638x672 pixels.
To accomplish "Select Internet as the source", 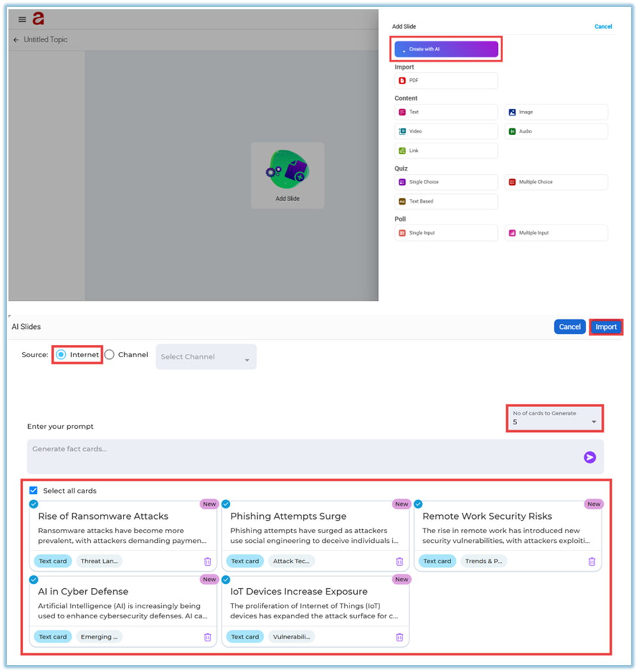I will (61, 355).
